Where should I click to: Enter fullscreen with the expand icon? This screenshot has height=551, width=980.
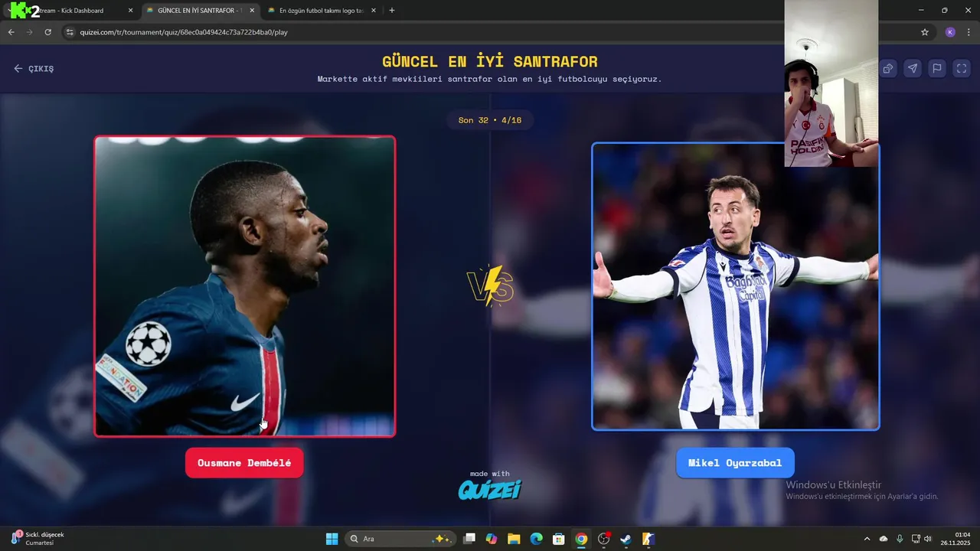click(x=962, y=68)
